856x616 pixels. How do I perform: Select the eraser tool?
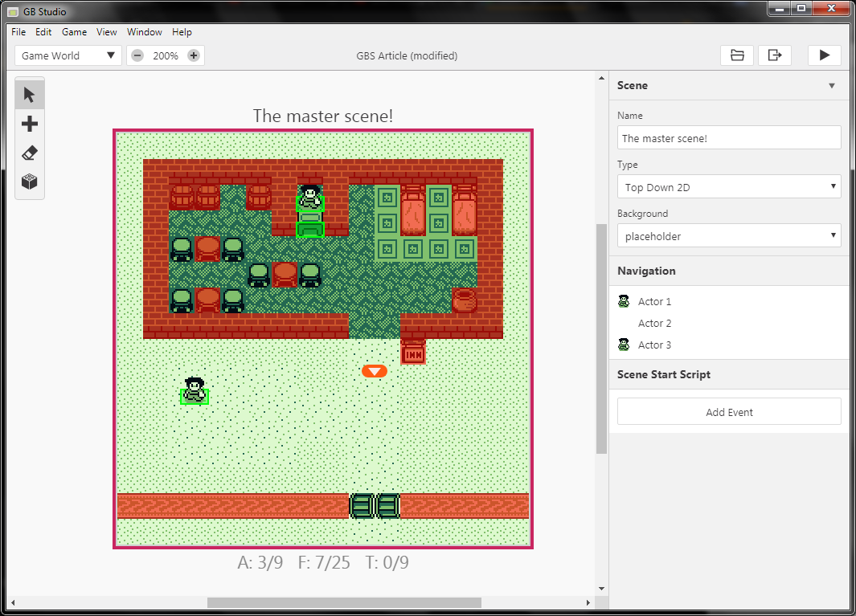tap(30, 153)
